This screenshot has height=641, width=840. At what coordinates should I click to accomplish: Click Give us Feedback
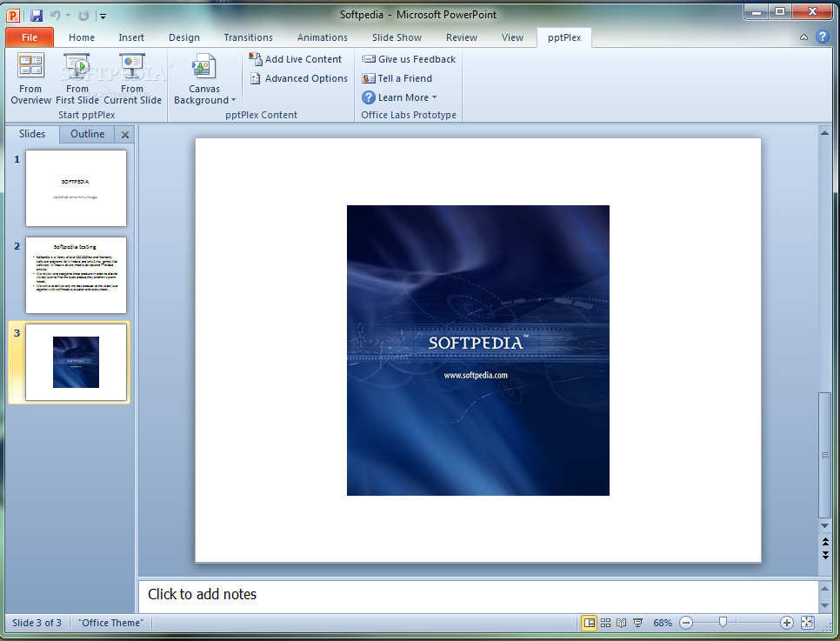coord(409,59)
